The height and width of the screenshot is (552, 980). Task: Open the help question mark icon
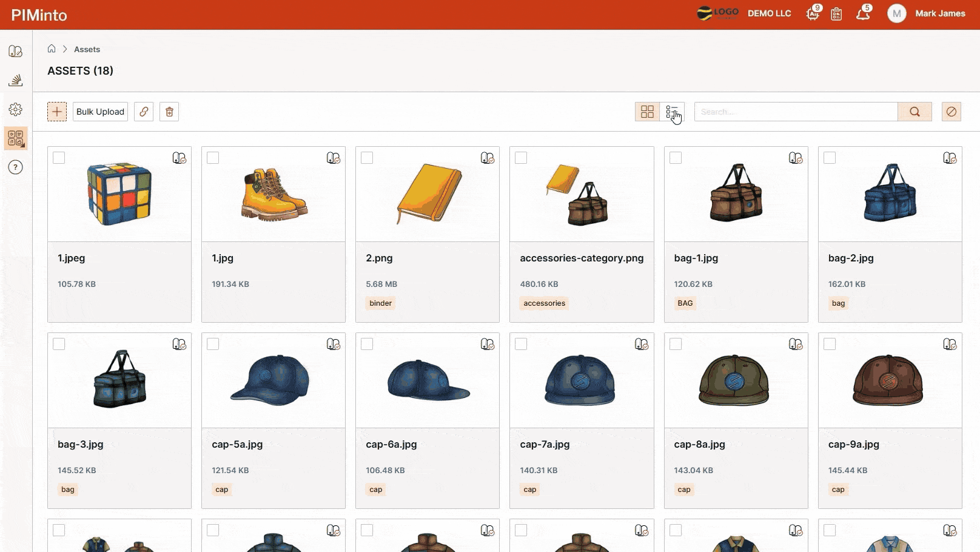point(16,167)
